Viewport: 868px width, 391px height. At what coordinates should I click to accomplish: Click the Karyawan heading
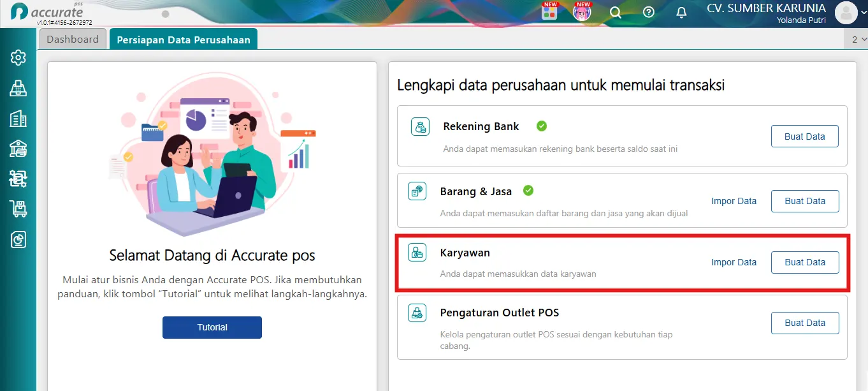pos(465,253)
